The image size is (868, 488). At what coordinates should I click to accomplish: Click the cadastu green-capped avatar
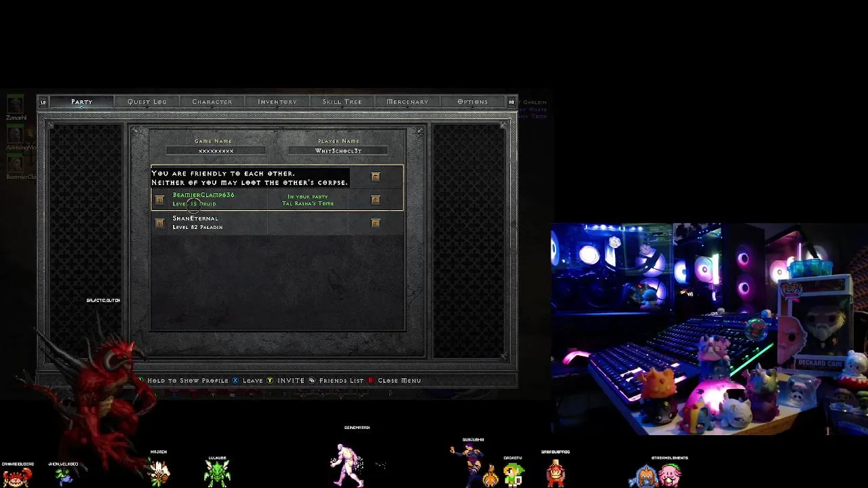[x=513, y=474]
